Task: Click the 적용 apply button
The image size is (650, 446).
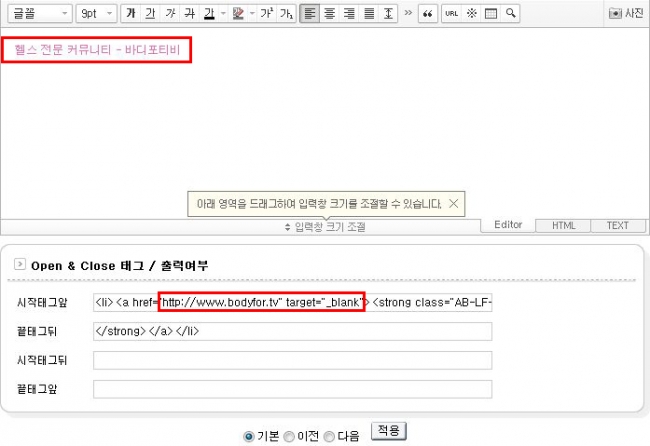Action: pos(389,431)
